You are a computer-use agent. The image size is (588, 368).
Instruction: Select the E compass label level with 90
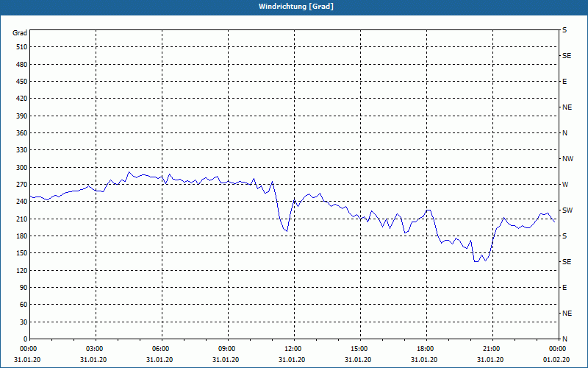pos(564,287)
